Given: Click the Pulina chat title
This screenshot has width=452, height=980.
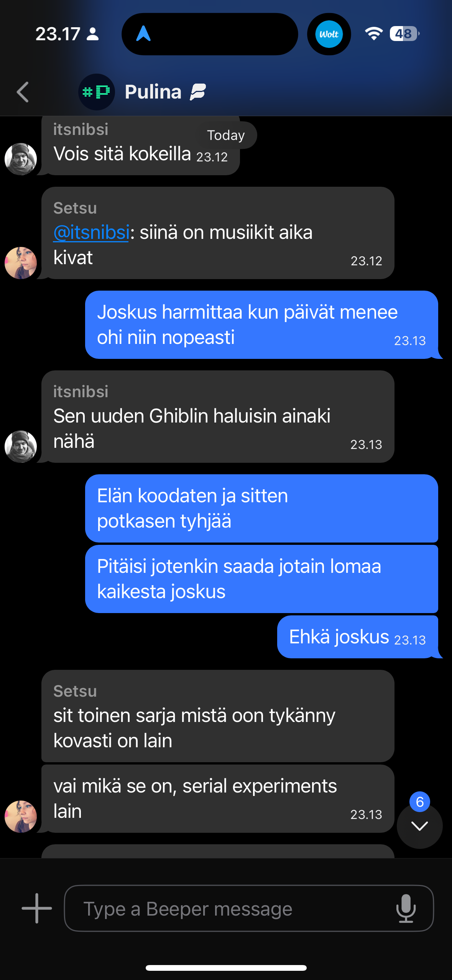Looking at the screenshot, I should point(153,92).
